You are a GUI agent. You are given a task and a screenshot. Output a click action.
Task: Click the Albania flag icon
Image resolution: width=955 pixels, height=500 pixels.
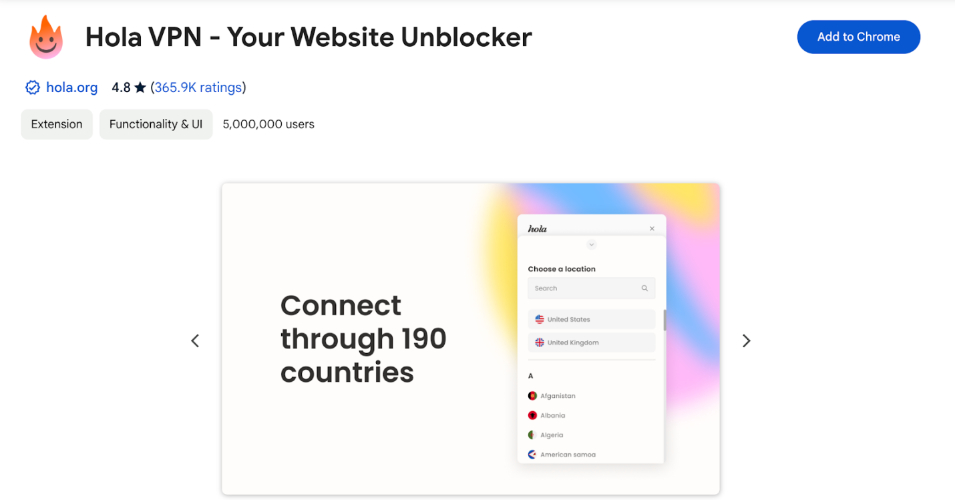point(532,415)
